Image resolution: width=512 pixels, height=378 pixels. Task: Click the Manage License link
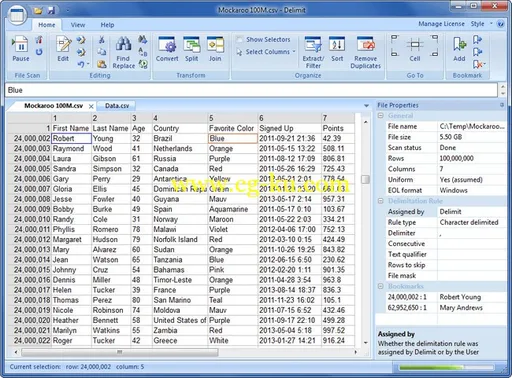click(441, 24)
